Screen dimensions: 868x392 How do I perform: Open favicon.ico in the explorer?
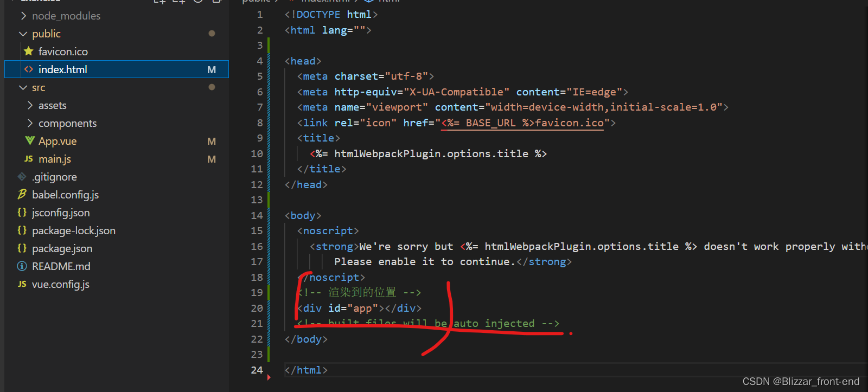(63, 52)
